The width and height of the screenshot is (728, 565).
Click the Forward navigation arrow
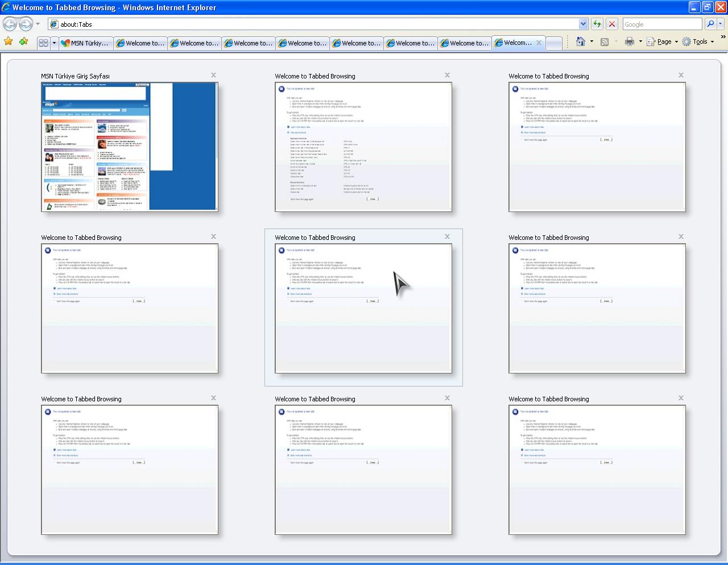click(x=26, y=24)
